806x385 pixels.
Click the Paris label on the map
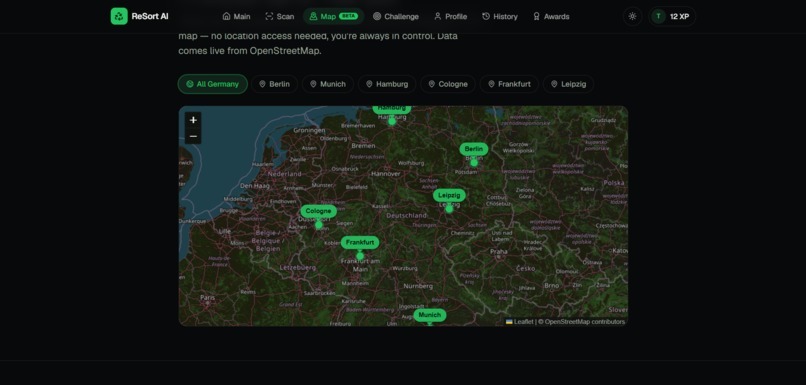pyautogui.click(x=208, y=298)
